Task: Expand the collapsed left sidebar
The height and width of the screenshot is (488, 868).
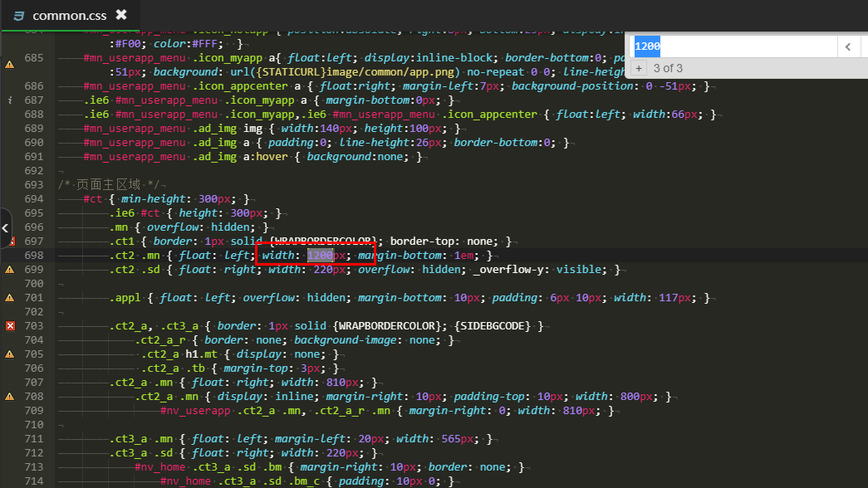Action: click(x=5, y=228)
